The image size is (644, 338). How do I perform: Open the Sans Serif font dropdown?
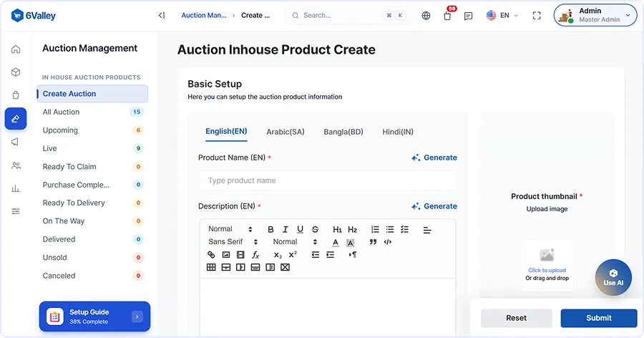(233, 242)
